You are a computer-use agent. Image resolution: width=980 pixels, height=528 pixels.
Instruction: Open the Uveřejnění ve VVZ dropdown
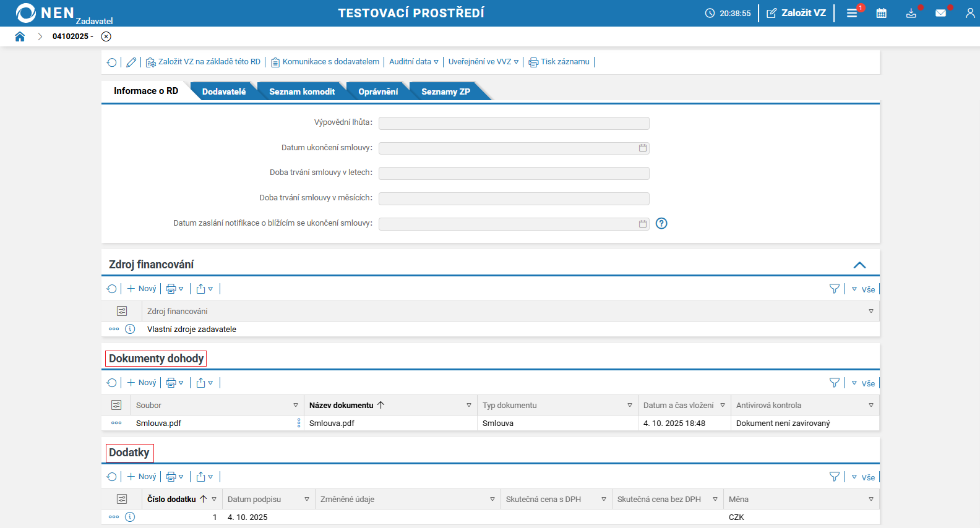[483, 62]
